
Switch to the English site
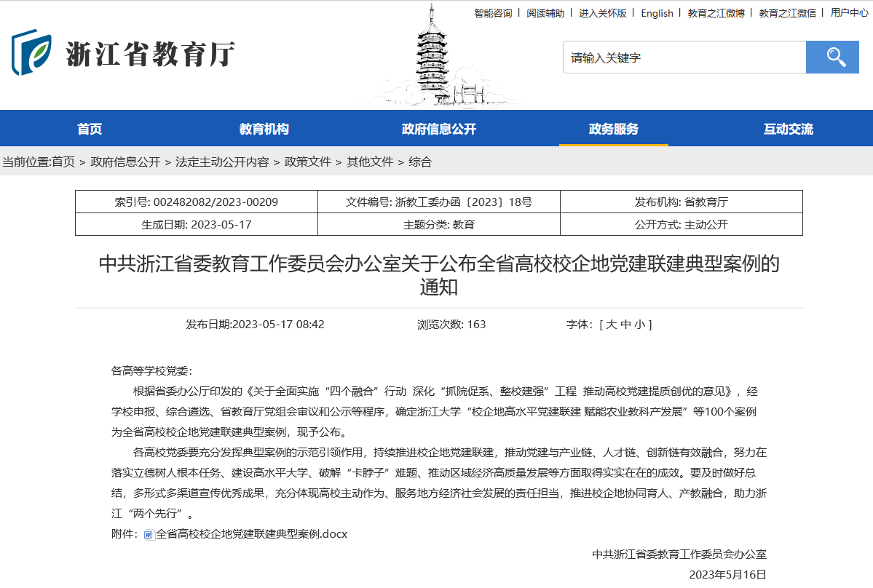657,13
